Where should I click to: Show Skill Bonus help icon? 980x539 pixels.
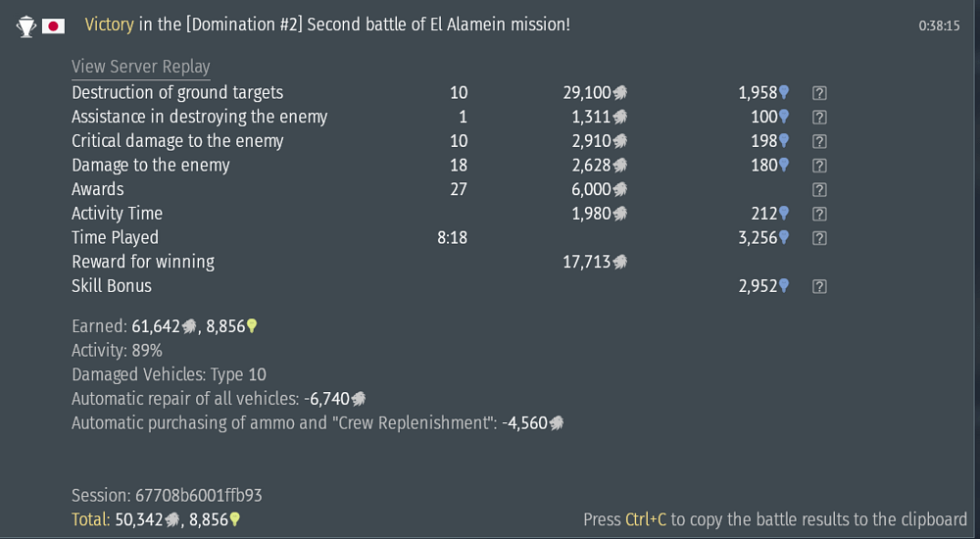tap(820, 286)
